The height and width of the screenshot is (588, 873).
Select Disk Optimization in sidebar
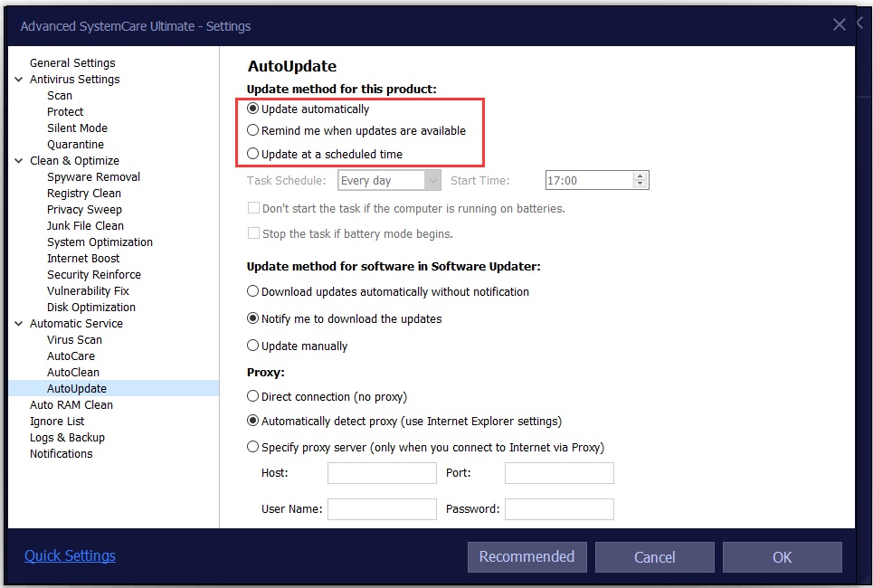tap(91, 308)
